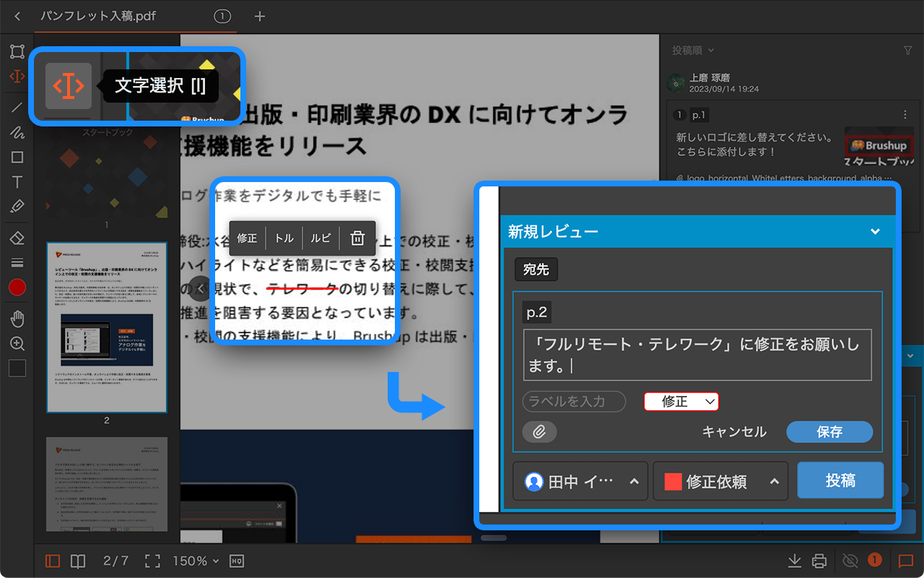Click the orange badge 1 in the bottom bar
924x578 pixels.
[874, 560]
